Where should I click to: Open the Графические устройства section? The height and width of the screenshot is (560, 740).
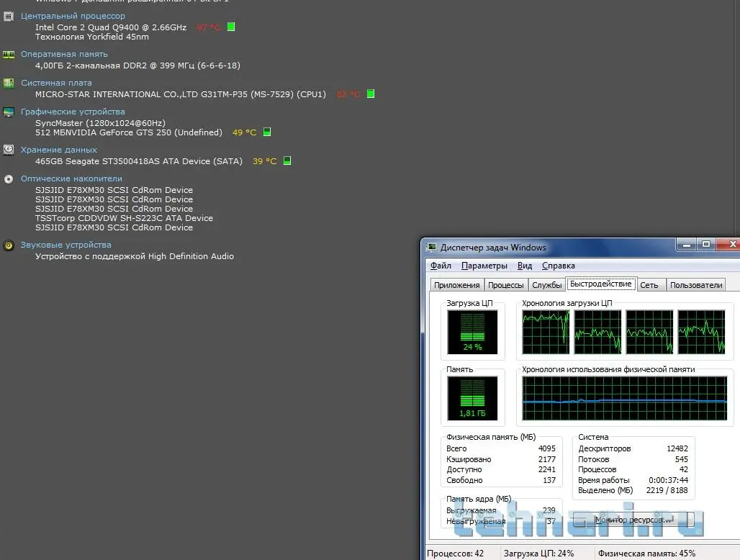point(73,112)
